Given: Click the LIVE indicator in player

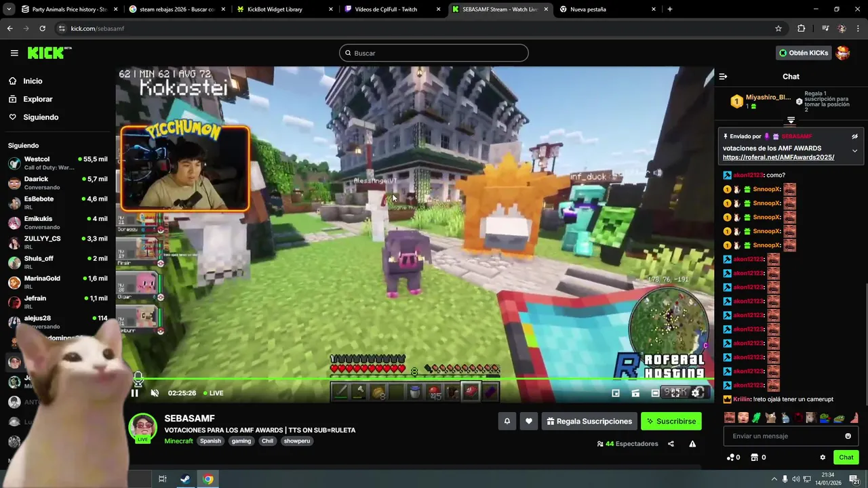Looking at the screenshot, I should coord(213,393).
